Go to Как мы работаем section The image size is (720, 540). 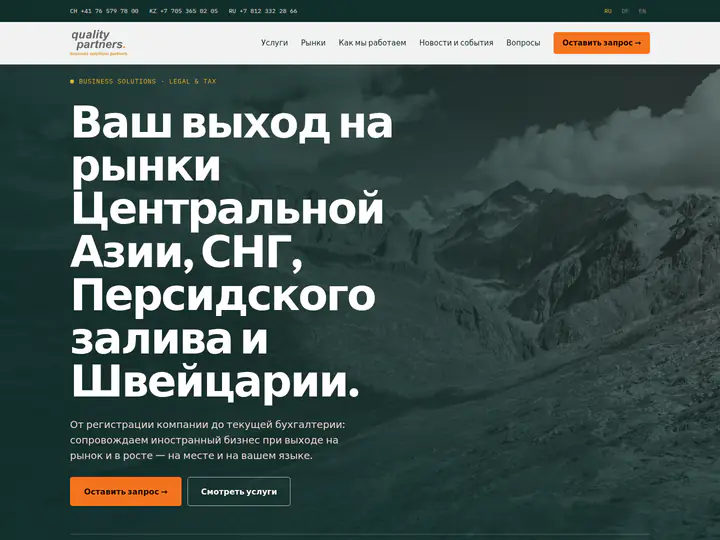372,43
